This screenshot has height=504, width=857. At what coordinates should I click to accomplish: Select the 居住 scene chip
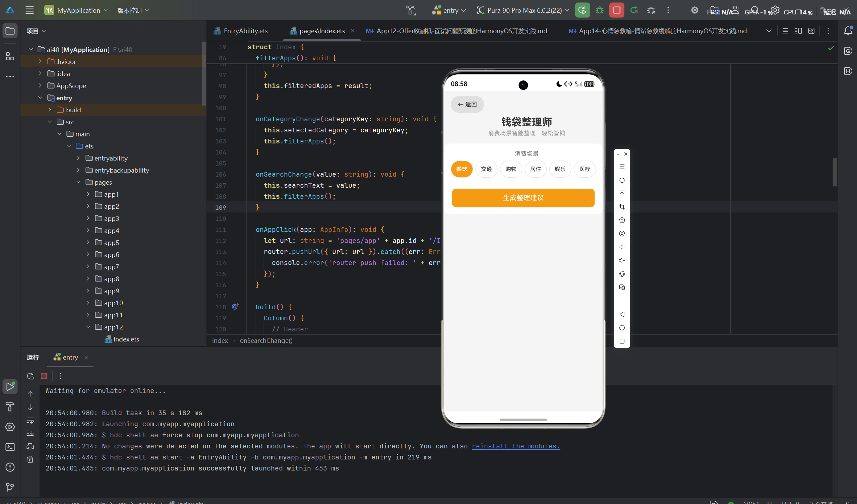pyautogui.click(x=535, y=169)
